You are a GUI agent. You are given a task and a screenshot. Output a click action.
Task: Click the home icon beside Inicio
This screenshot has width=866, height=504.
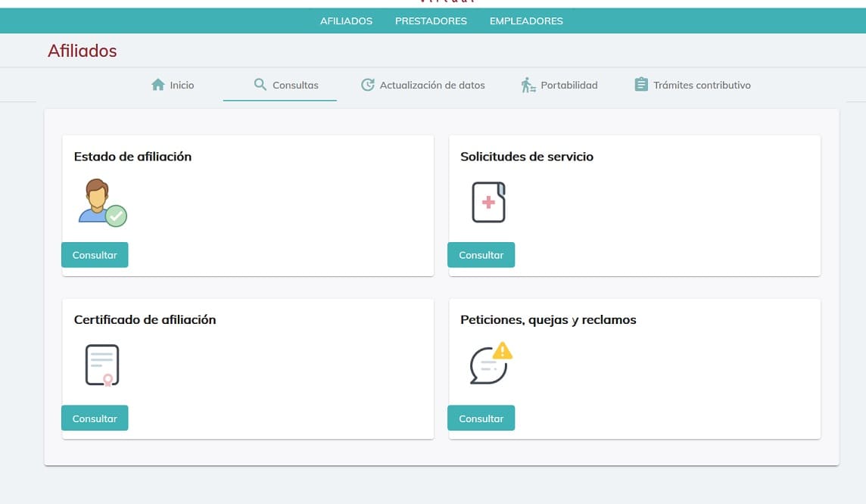158,85
